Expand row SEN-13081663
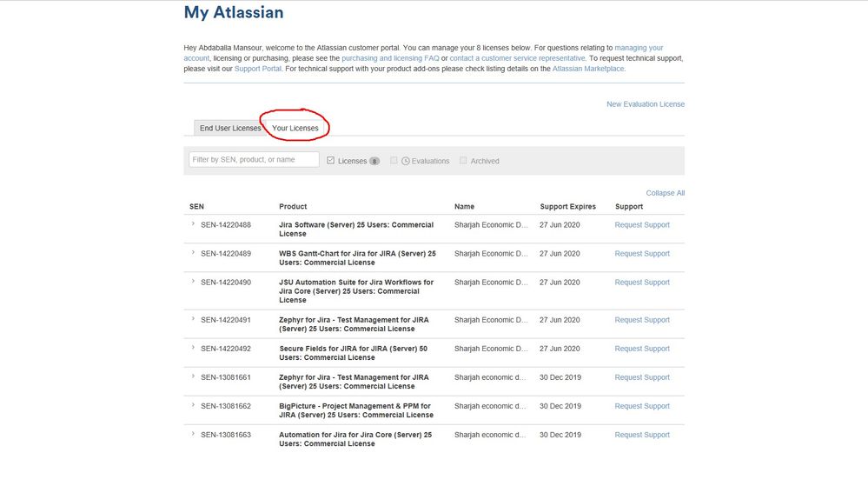This screenshot has height=486, width=868. 193,435
